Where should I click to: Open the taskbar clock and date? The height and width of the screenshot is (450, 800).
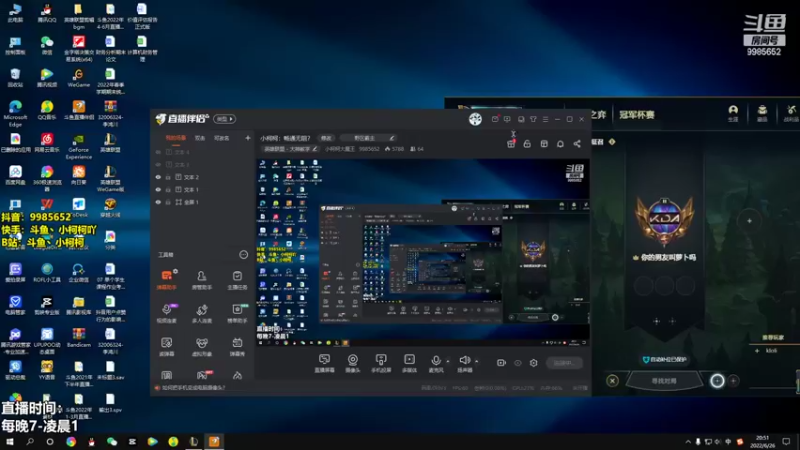click(x=762, y=441)
